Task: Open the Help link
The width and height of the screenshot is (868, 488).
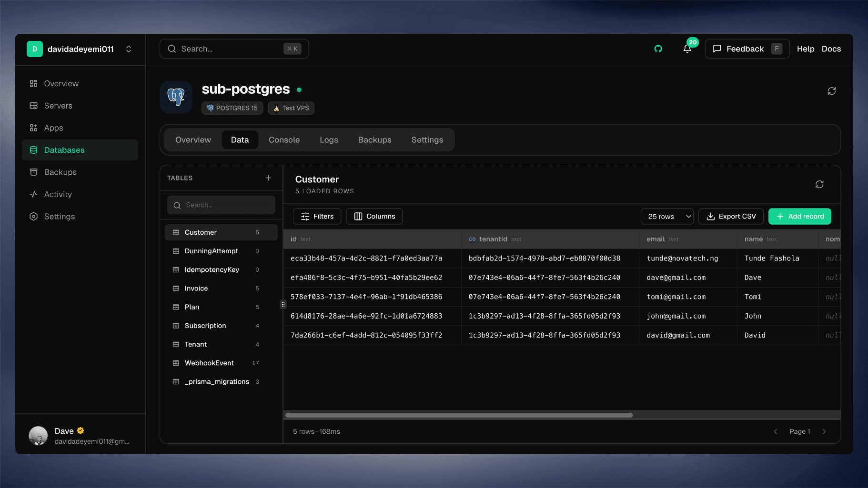Action: point(806,49)
